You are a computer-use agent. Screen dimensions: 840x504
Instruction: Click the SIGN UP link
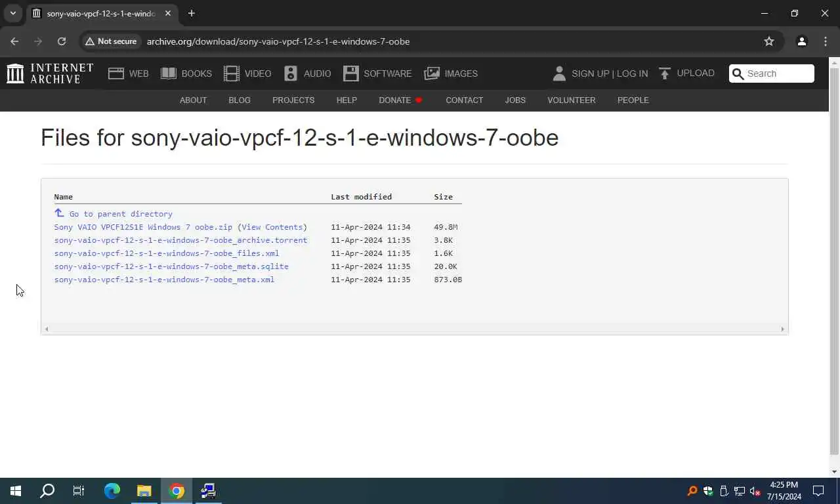pyautogui.click(x=590, y=73)
